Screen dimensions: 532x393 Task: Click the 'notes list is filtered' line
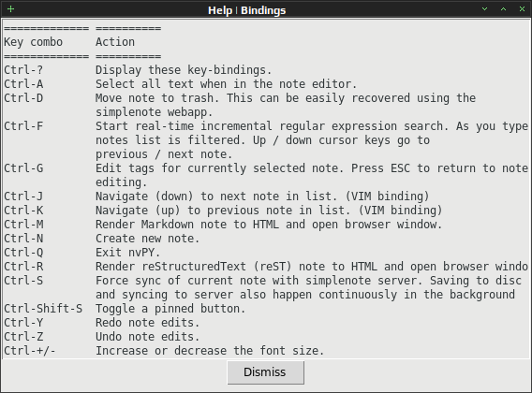pos(262,140)
